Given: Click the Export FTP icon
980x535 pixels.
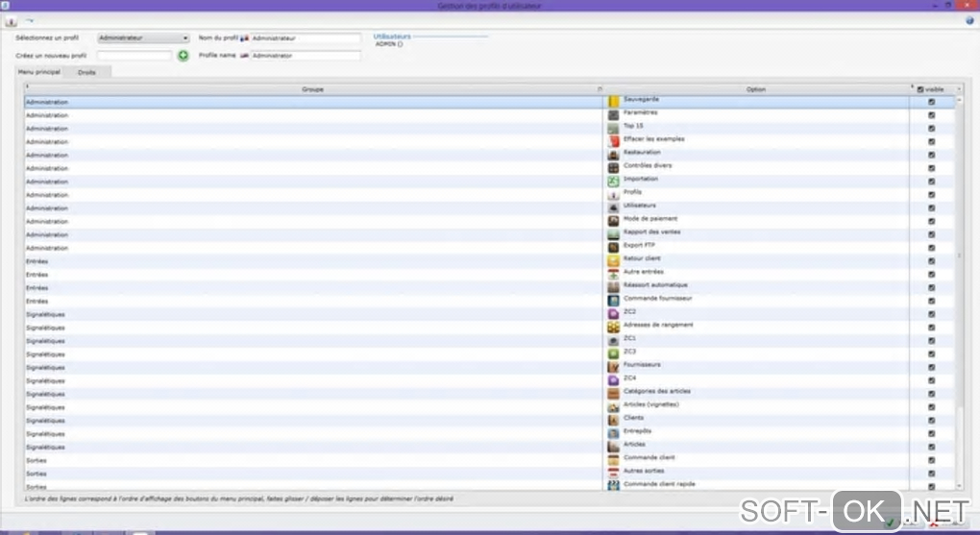Looking at the screenshot, I should tap(613, 248).
